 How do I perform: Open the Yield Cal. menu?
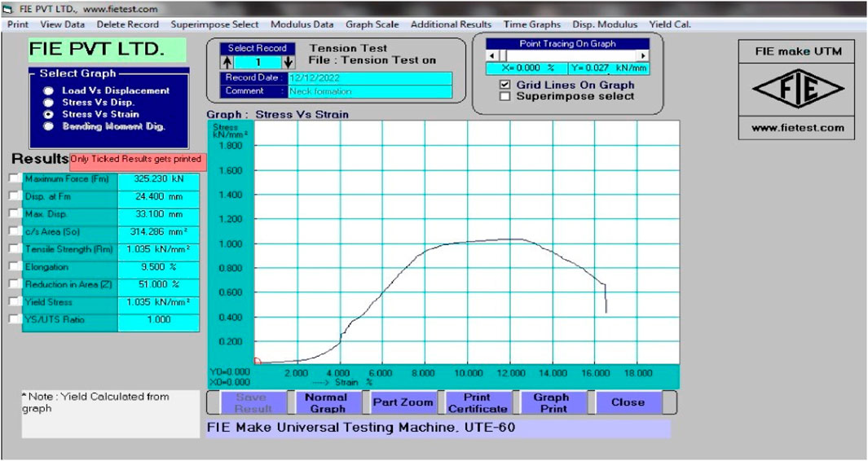coord(670,24)
